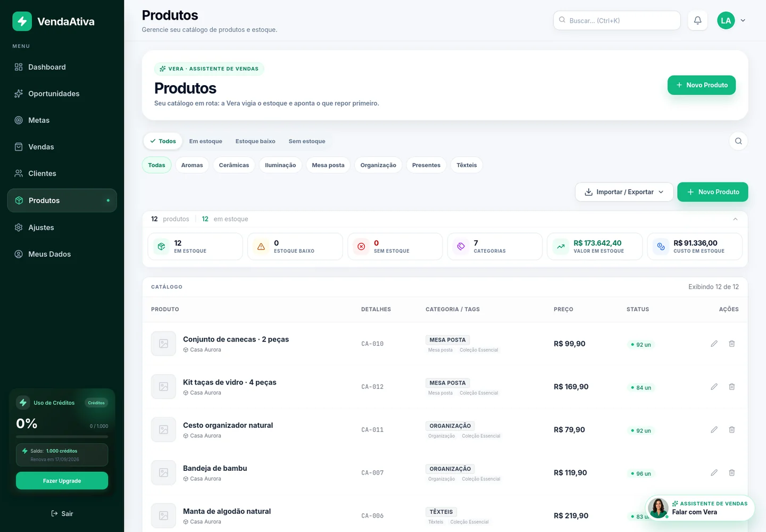Select the Cerâmicas category chip
The height and width of the screenshot is (532, 766).
234,165
